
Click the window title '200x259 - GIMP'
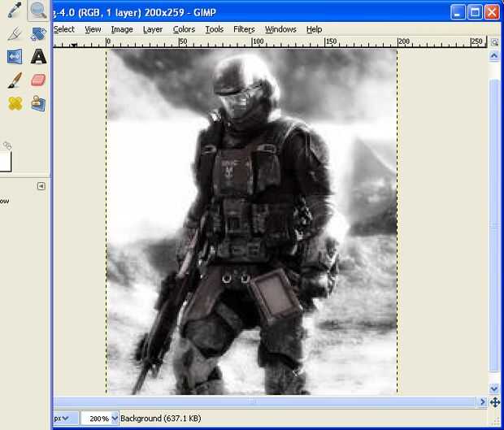[x=180, y=12]
